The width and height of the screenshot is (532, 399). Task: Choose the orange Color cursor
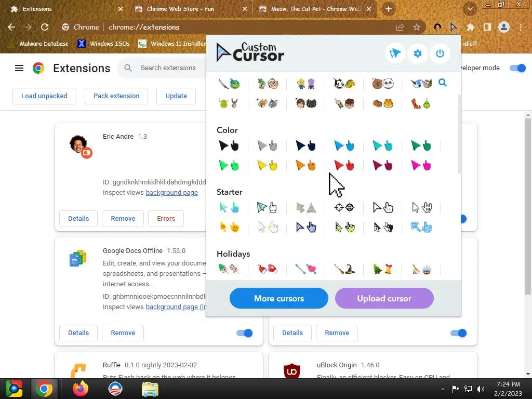tap(306, 166)
